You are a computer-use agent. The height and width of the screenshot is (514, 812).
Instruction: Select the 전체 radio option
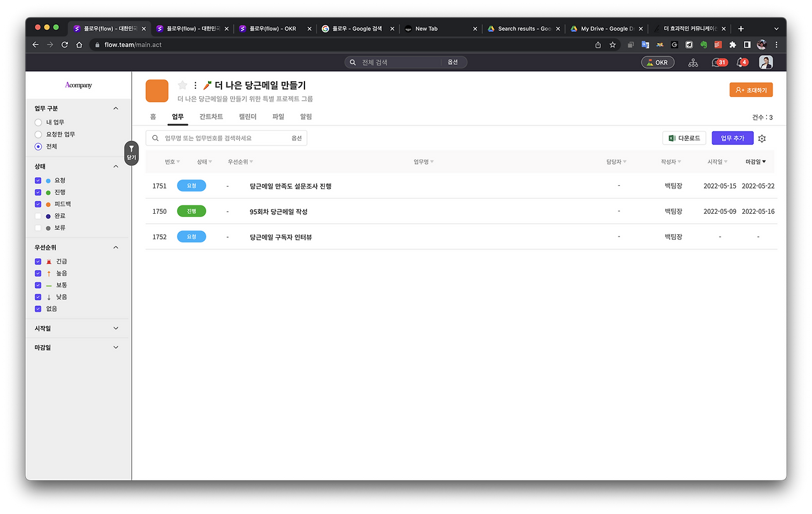pyautogui.click(x=38, y=147)
